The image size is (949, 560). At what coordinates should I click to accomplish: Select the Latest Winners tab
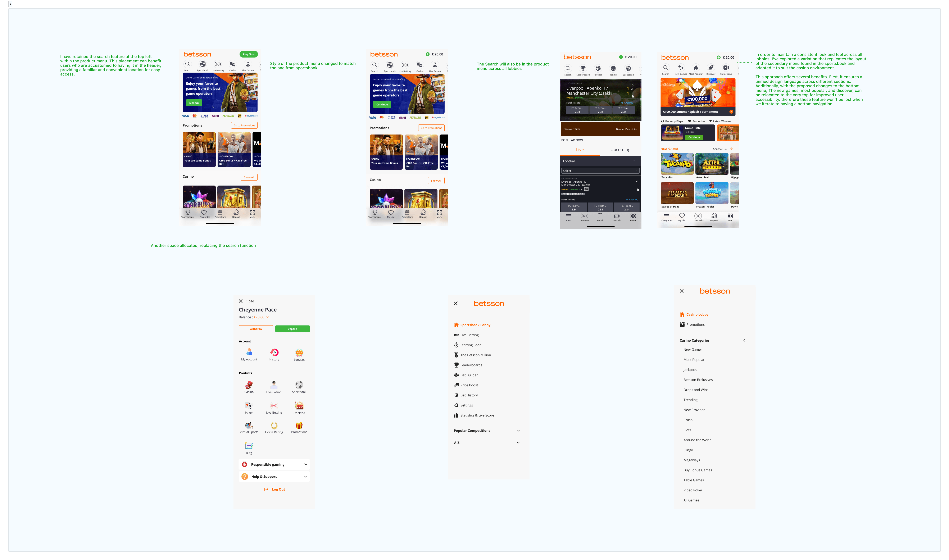(x=720, y=122)
